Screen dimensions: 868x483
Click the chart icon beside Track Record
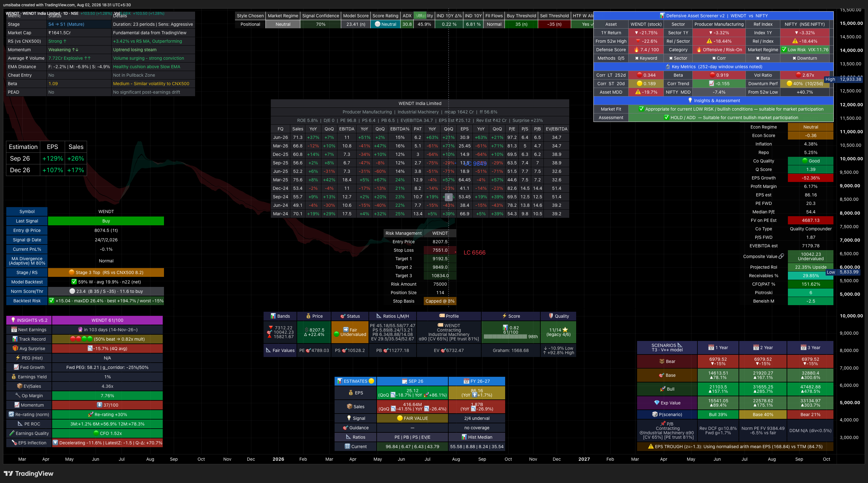click(x=15, y=339)
